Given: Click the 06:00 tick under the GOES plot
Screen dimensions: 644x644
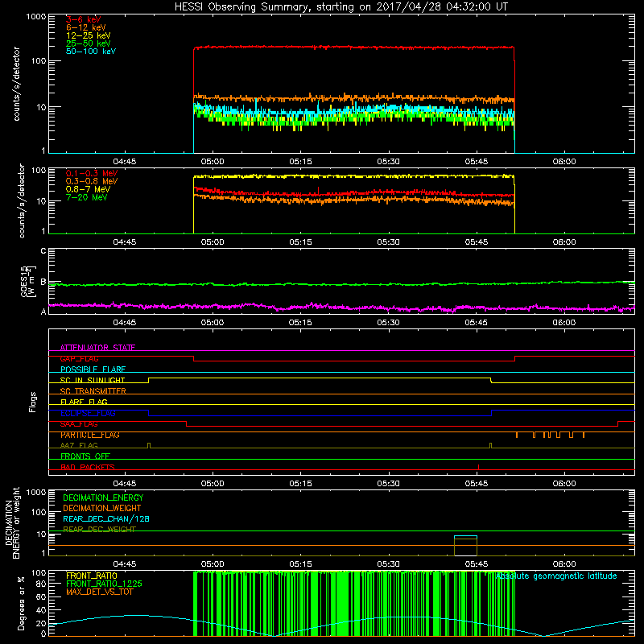Looking at the screenshot, I should [564, 323].
